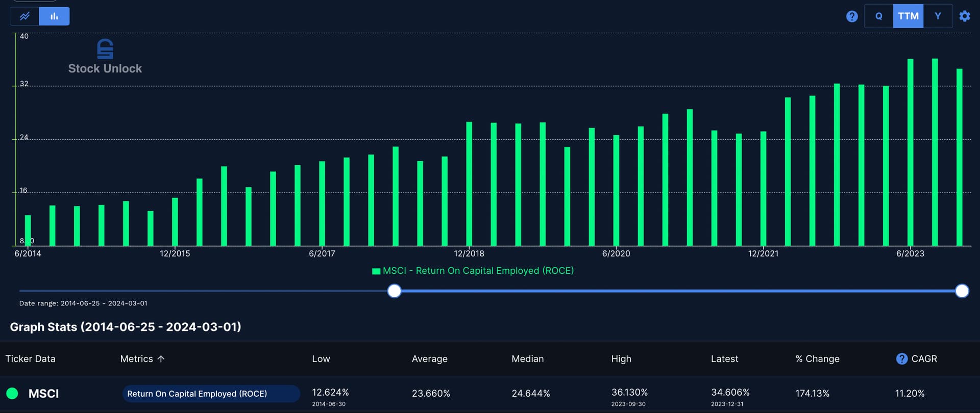Click the MSCI ticker name
The image size is (980, 413).
(x=43, y=394)
